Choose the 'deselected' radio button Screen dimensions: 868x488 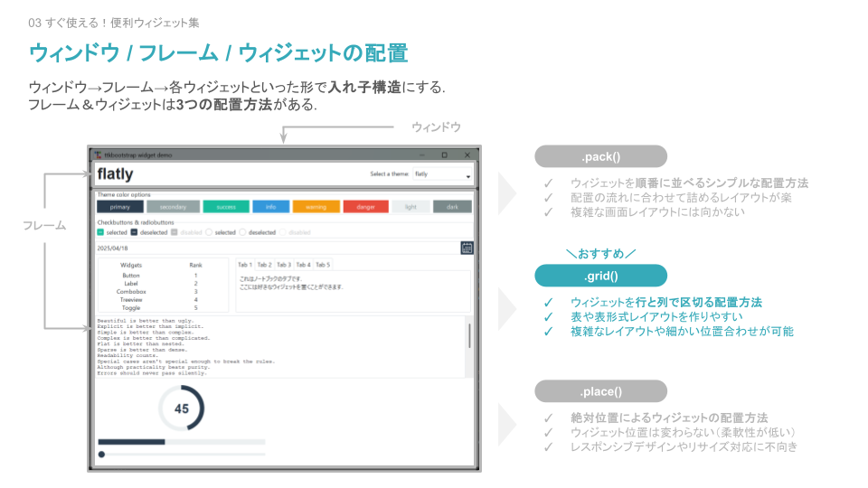pos(242,232)
